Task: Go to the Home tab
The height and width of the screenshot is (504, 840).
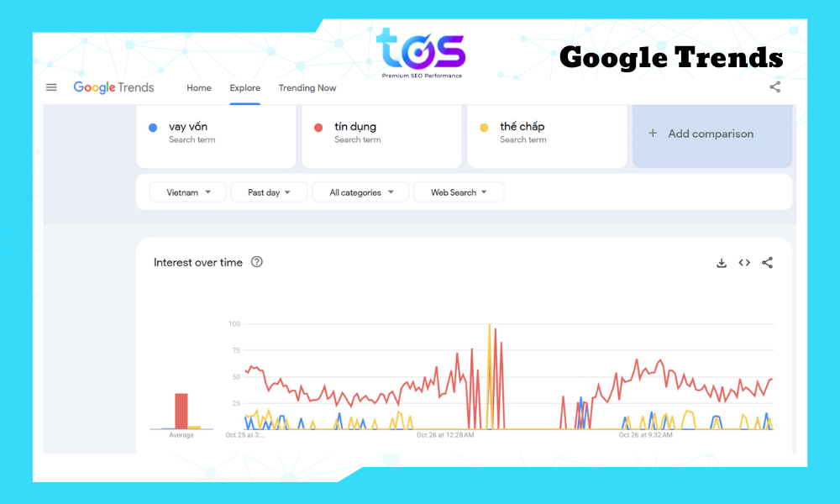Action: [199, 88]
